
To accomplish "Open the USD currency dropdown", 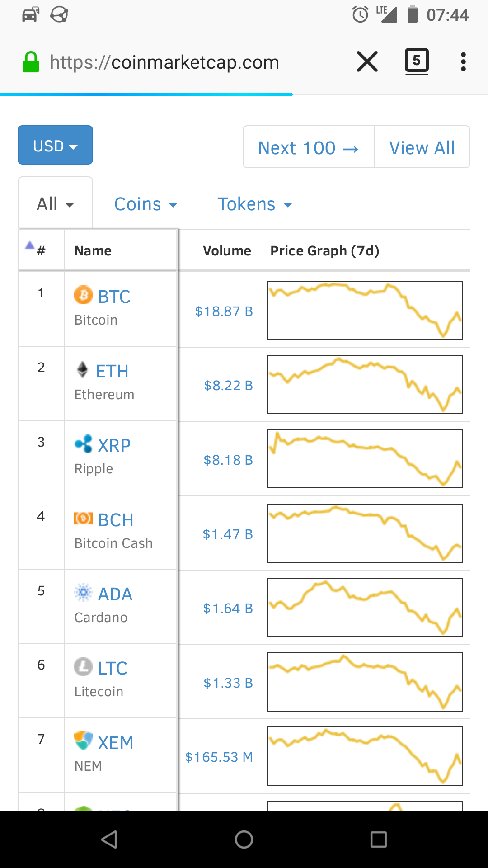I will [55, 145].
